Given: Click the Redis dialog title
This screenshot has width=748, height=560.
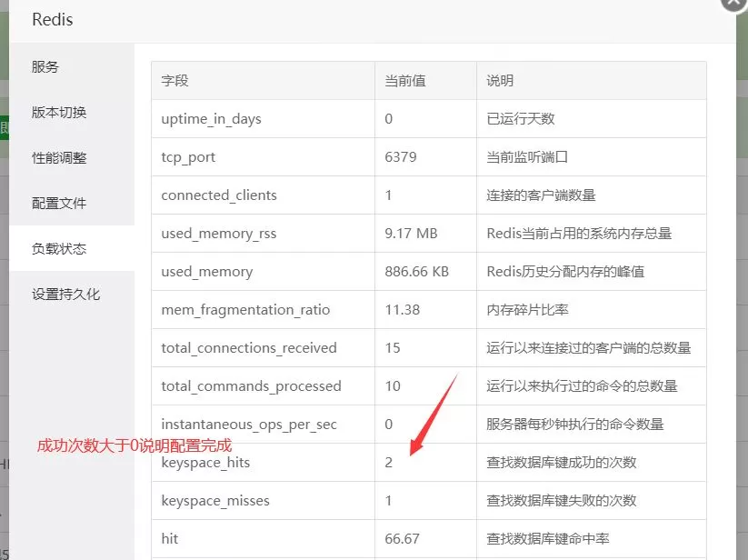Looking at the screenshot, I should coord(53,20).
